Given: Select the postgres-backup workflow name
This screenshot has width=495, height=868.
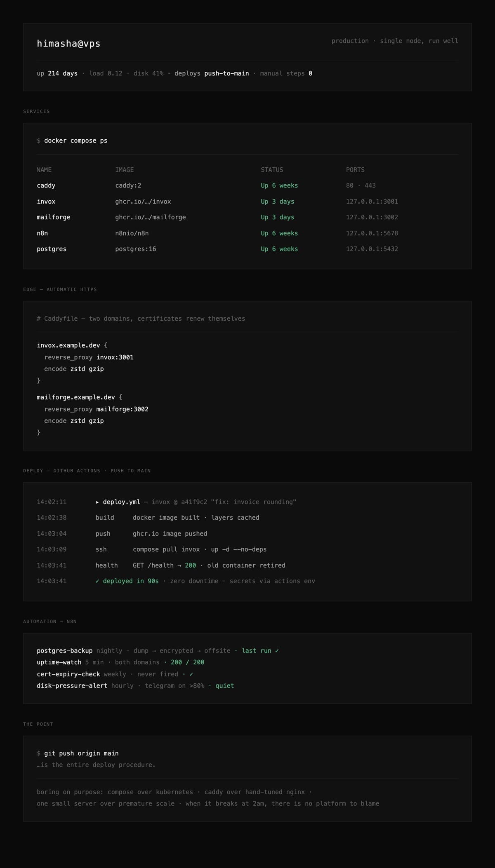Looking at the screenshot, I should click(x=65, y=651).
